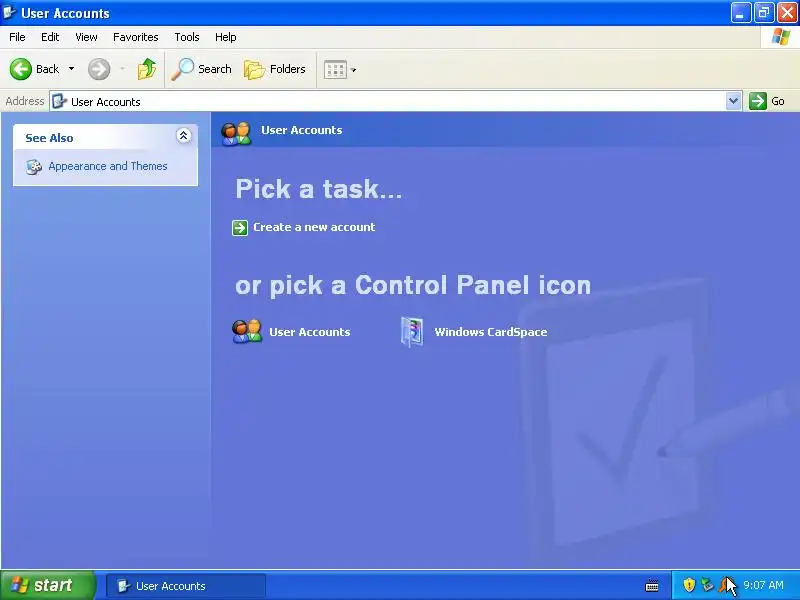Image resolution: width=800 pixels, height=600 pixels.
Task: Click the orange tray icon under cursor
Action: [x=725, y=585]
